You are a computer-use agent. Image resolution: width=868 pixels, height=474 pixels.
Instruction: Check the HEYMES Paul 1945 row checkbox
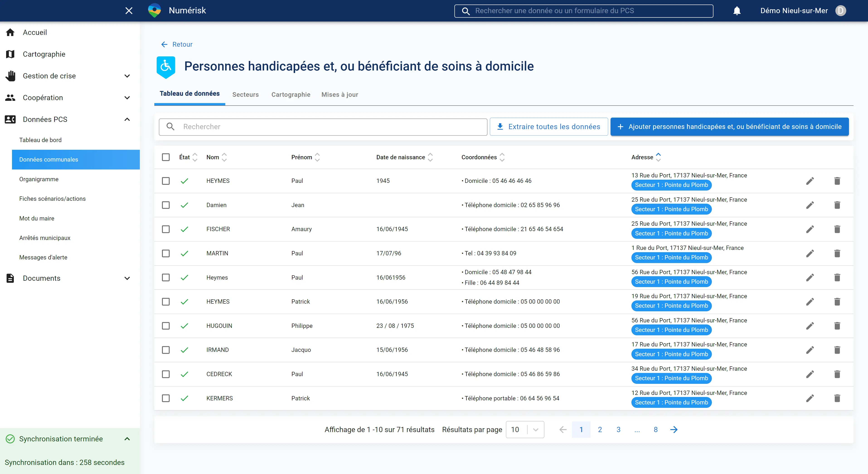point(166,181)
